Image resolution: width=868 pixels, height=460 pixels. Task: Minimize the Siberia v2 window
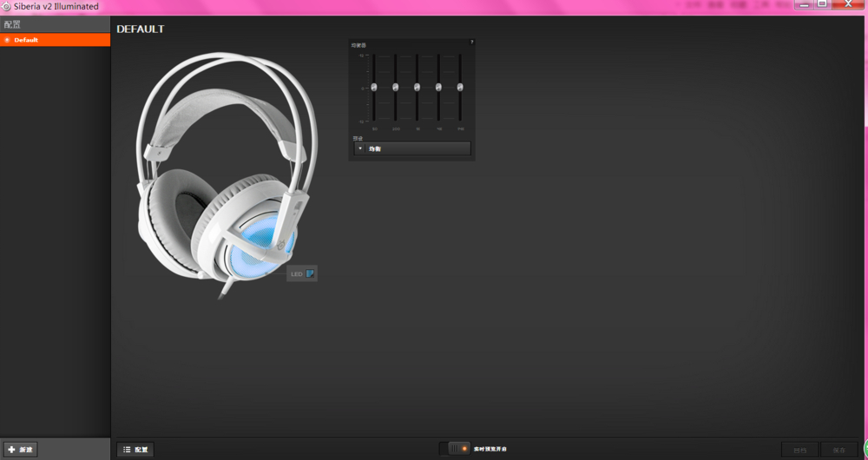805,4
